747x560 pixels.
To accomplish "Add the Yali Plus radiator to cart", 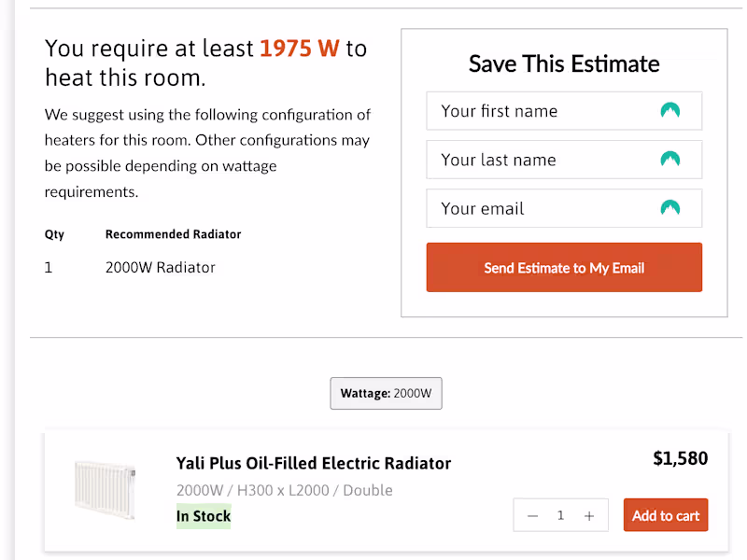I will (666, 516).
